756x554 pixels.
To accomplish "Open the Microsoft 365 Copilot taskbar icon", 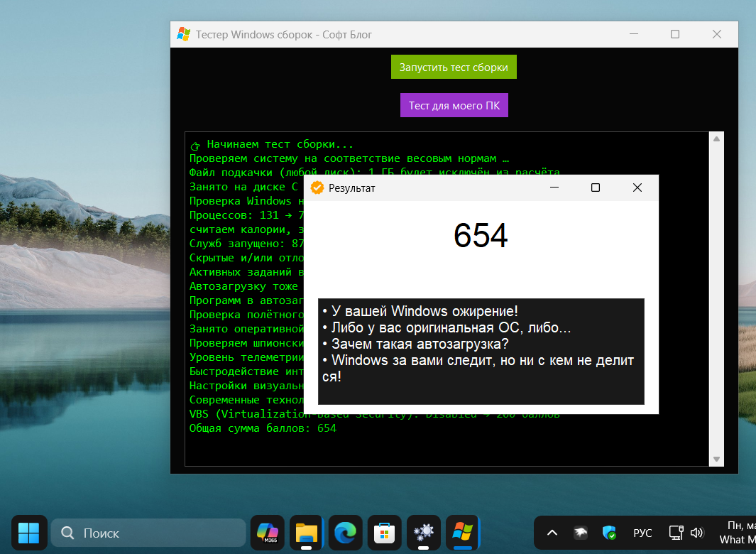I will (268, 533).
